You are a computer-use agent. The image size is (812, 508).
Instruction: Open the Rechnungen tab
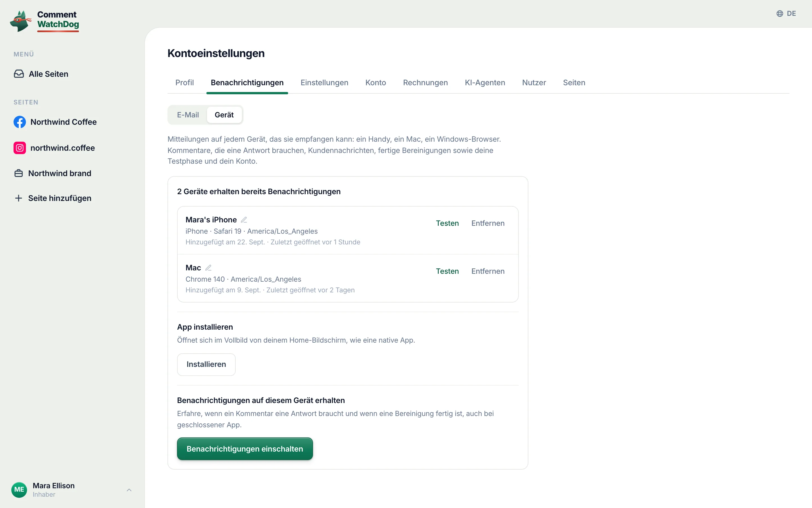click(425, 83)
